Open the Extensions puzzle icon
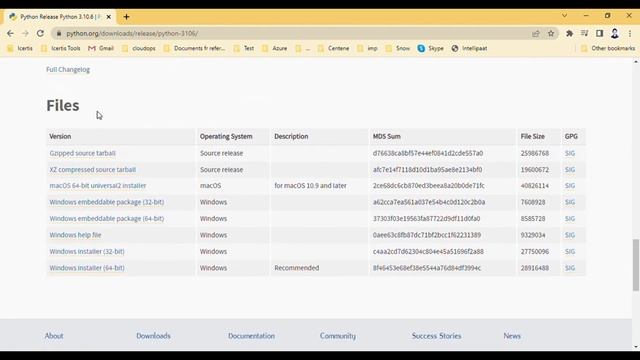 point(569,33)
